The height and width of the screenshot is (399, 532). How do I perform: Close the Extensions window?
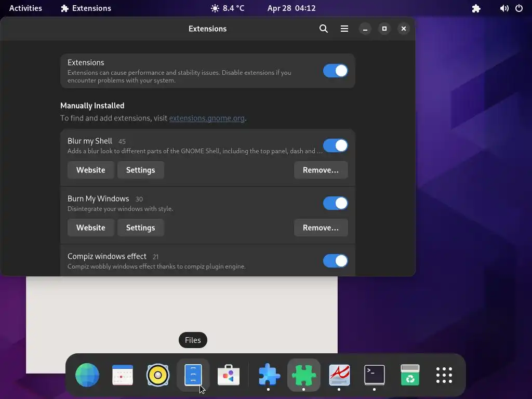coord(403,29)
